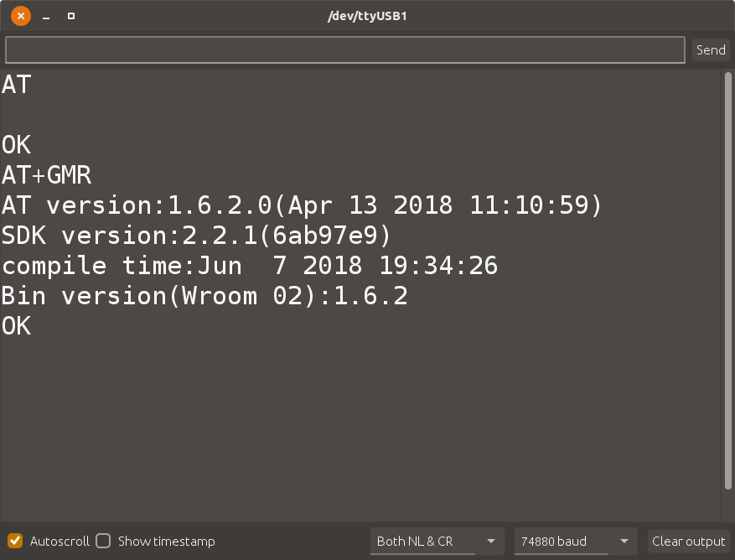Open the Both NL & CR line-ending dropdown
The width and height of the screenshot is (735, 560).
click(x=437, y=541)
